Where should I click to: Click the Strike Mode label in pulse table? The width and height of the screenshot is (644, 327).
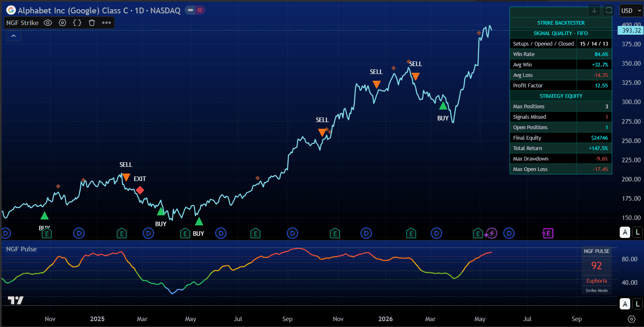coord(596,290)
